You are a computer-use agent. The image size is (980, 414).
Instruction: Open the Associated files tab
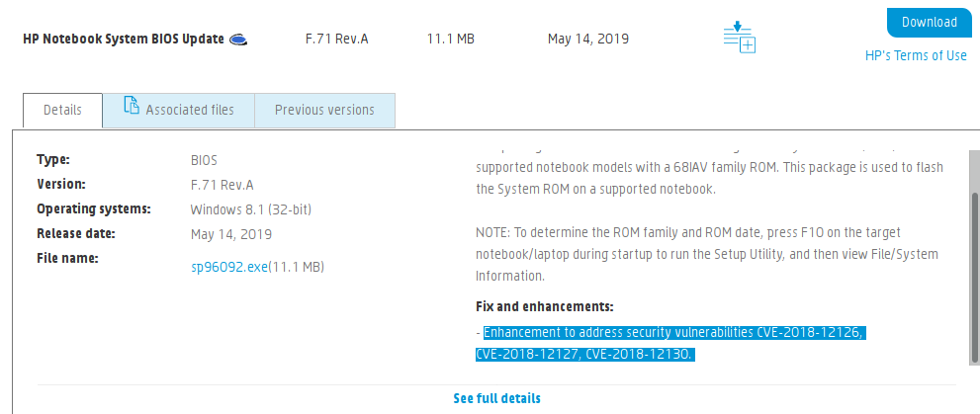(179, 111)
